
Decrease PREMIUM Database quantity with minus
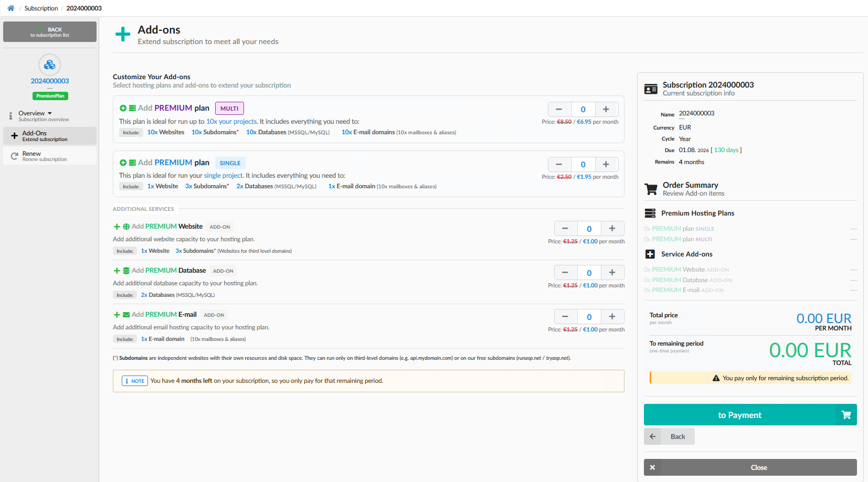pos(565,272)
